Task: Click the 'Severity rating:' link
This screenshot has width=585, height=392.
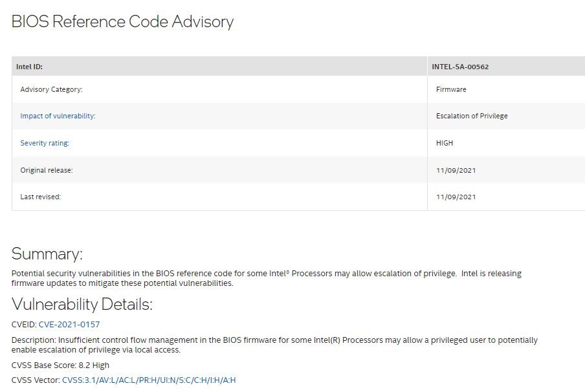Action: click(x=45, y=143)
